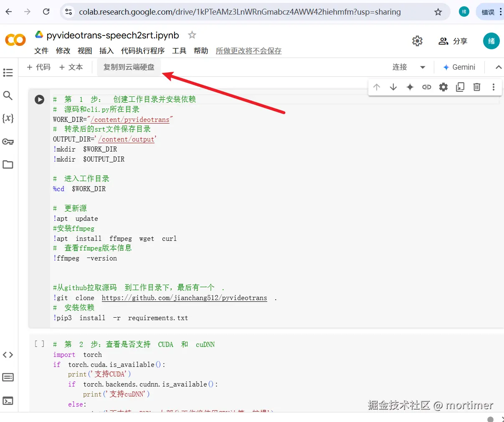Open the 视图 menu
The width and height of the screenshot is (504, 422).
(85, 51)
